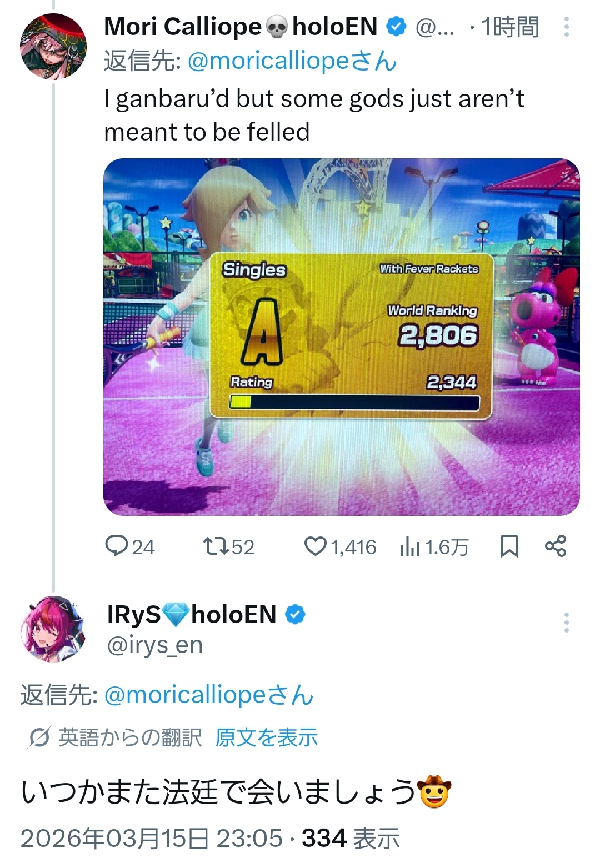Tap the translation icon beside 英語からの翻訳
The width and height of the screenshot is (600, 868).
[x=39, y=737]
